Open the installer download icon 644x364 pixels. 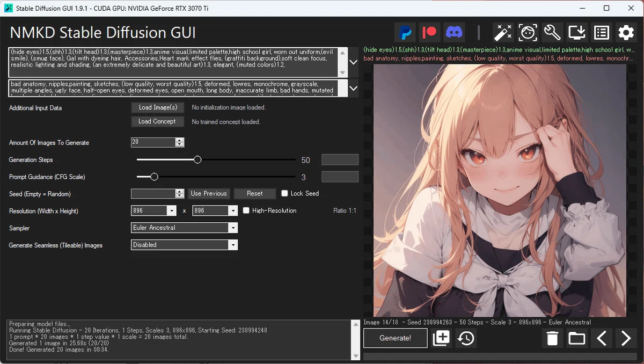coord(577,33)
